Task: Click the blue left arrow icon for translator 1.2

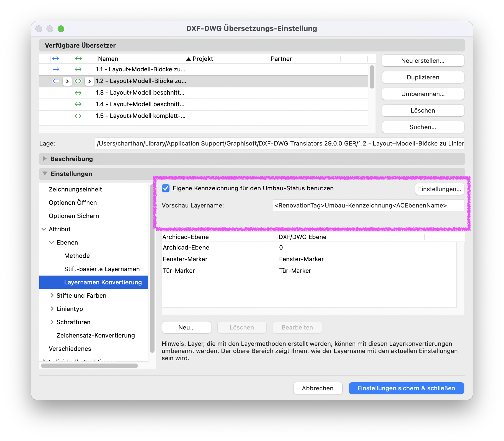Action: (x=56, y=81)
